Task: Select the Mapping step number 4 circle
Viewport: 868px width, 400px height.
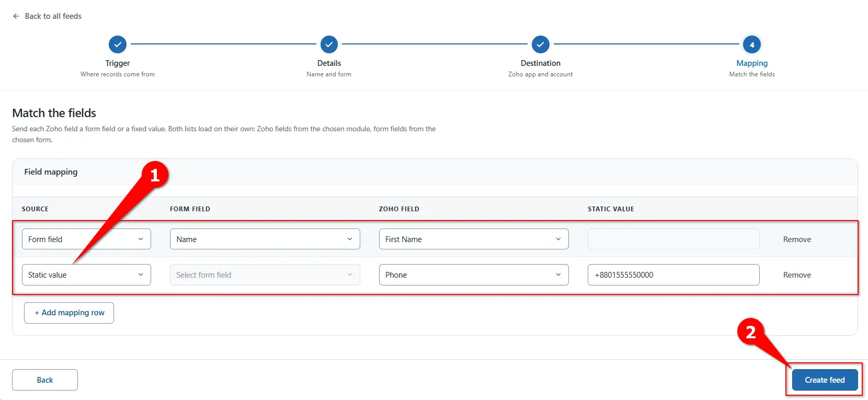Action: coord(752,44)
